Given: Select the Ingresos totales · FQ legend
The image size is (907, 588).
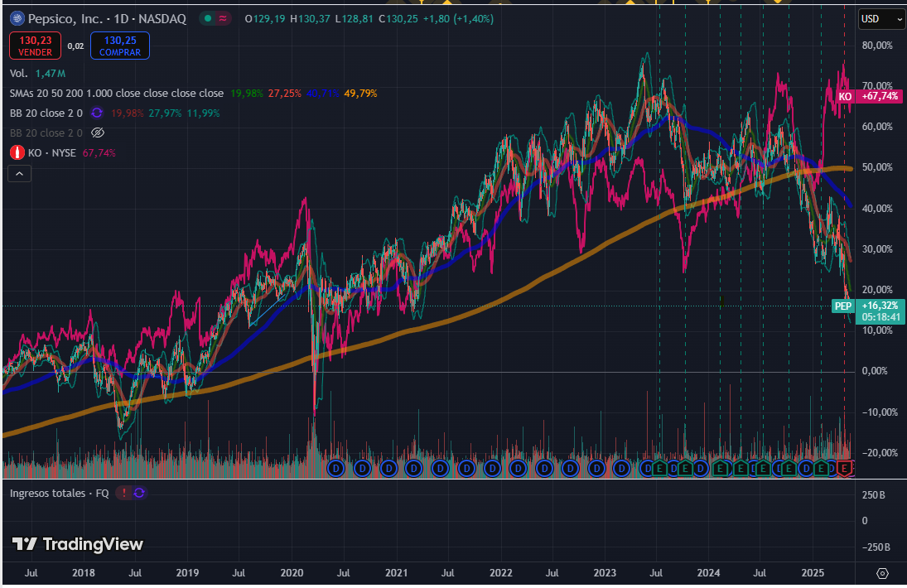Looking at the screenshot, I should [x=59, y=494].
